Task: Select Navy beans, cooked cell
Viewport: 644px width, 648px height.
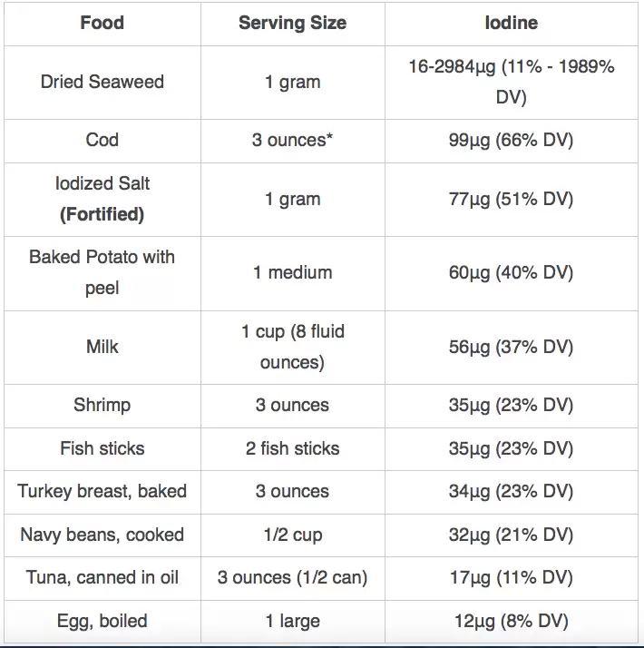Action: point(102,535)
